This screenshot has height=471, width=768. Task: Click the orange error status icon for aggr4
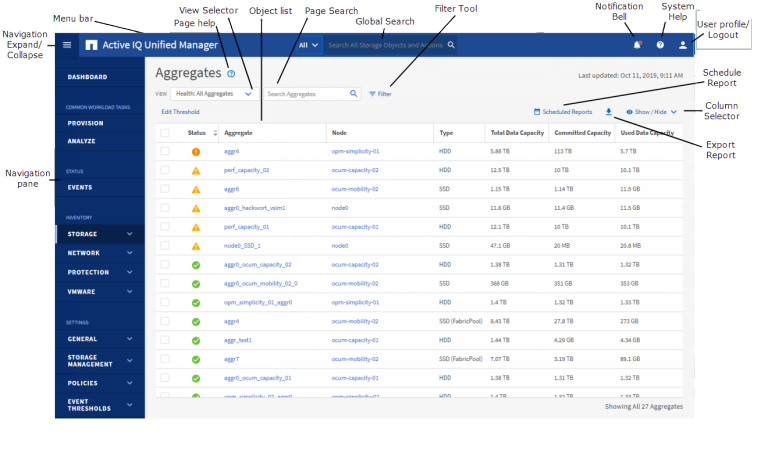[x=196, y=152]
